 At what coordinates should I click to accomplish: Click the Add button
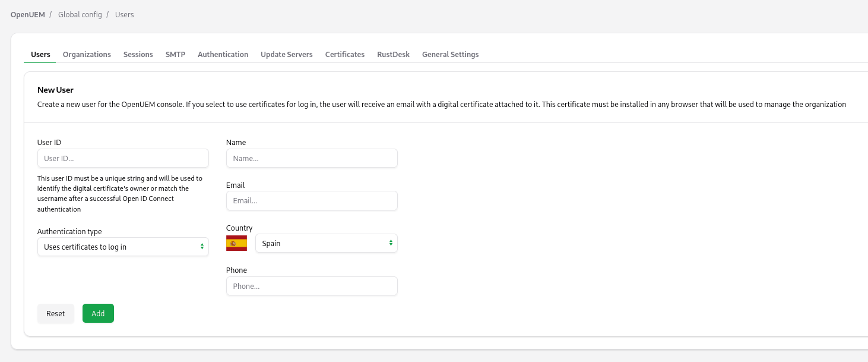coord(98,313)
